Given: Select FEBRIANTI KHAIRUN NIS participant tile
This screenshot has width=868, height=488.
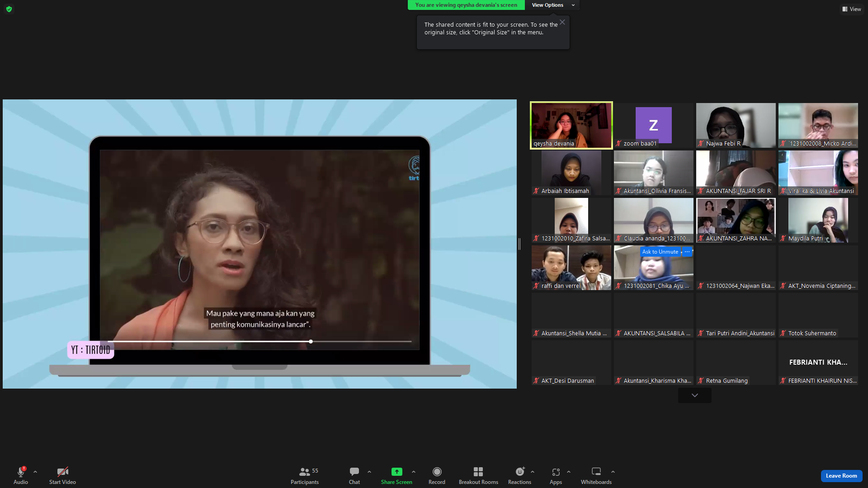Looking at the screenshot, I should tap(818, 362).
